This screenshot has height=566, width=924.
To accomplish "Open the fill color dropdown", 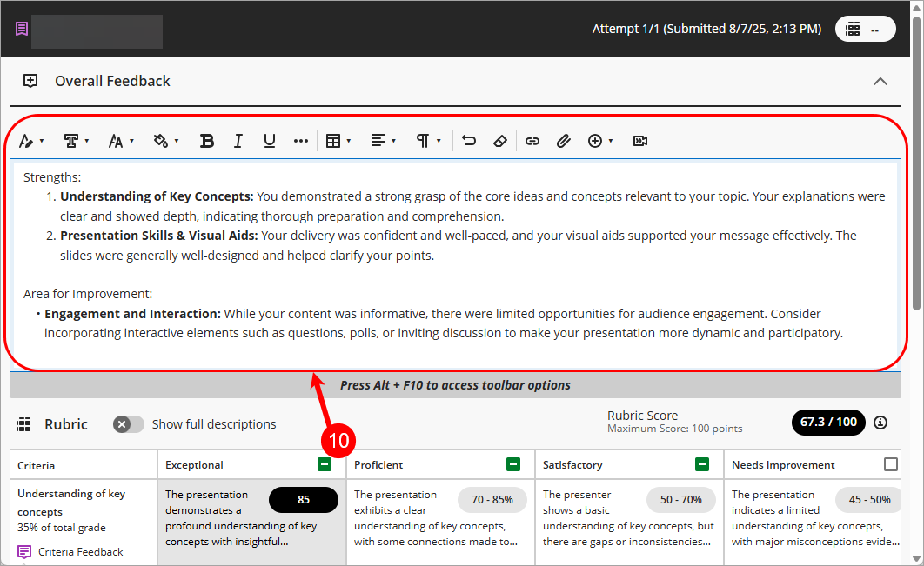I will pos(165,141).
